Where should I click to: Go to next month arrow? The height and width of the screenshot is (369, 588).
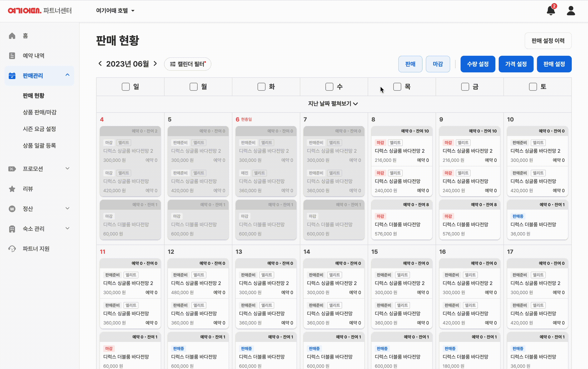click(155, 64)
